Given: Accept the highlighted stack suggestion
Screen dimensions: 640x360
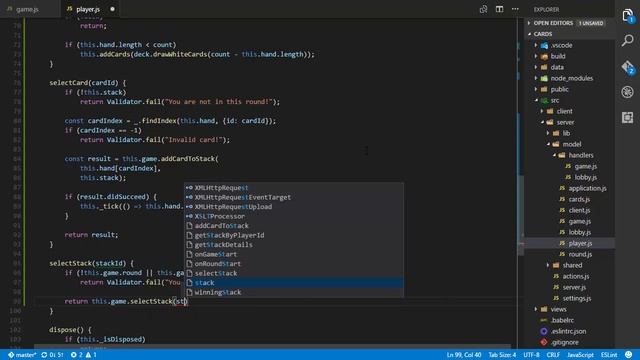Looking at the screenshot, I should [293, 283].
